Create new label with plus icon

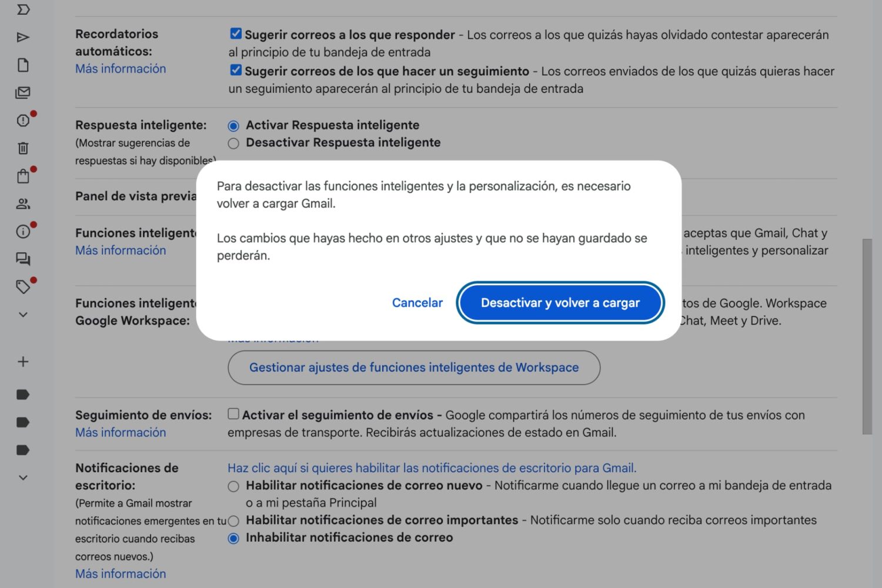(x=23, y=362)
